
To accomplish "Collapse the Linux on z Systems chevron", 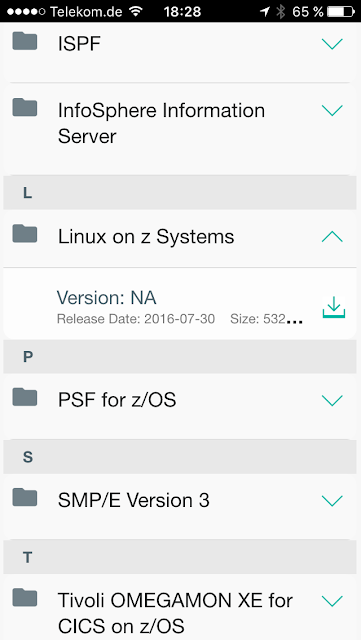I will point(332,237).
